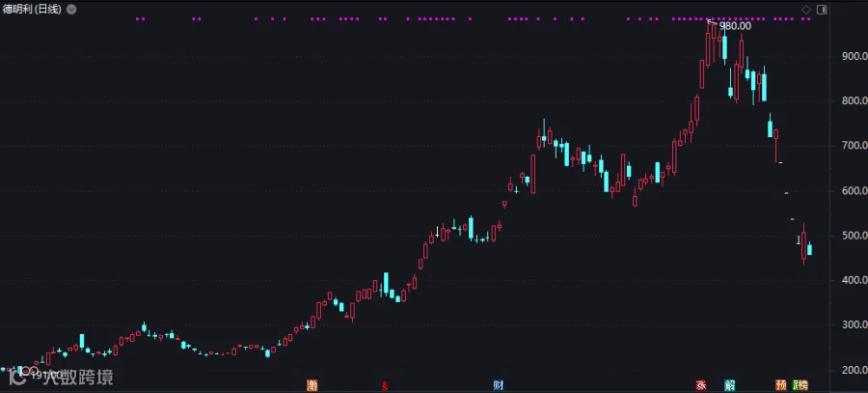The image size is (868, 393).
Task: Click the red 涨 event marker
Action: tap(701, 385)
